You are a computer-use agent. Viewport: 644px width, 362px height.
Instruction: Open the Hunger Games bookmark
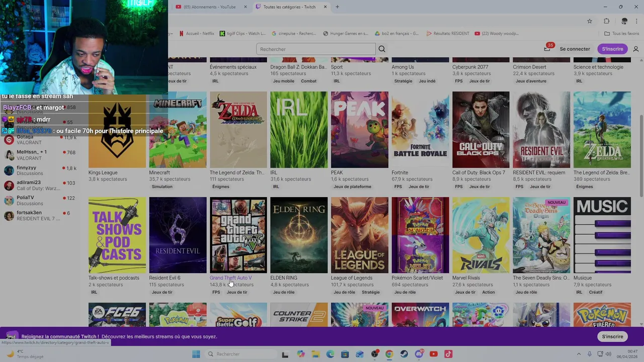(x=346, y=34)
